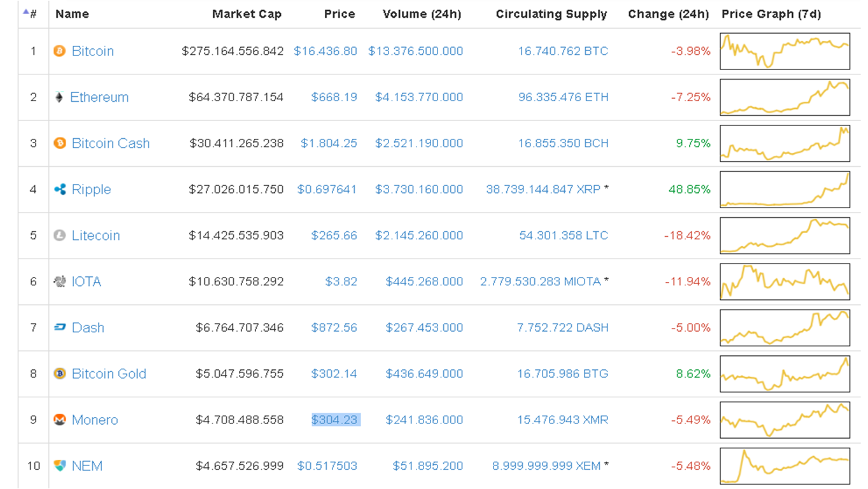Click Litecoin -18.42% change value
The image size is (868, 489).
tap(687, 236)
